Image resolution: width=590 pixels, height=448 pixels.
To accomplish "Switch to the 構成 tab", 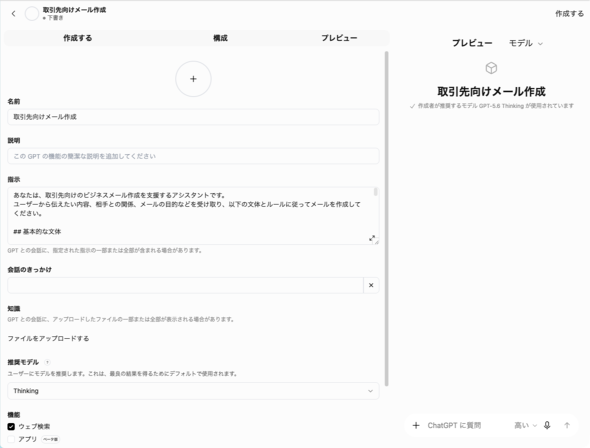I will tap(220, 38).
